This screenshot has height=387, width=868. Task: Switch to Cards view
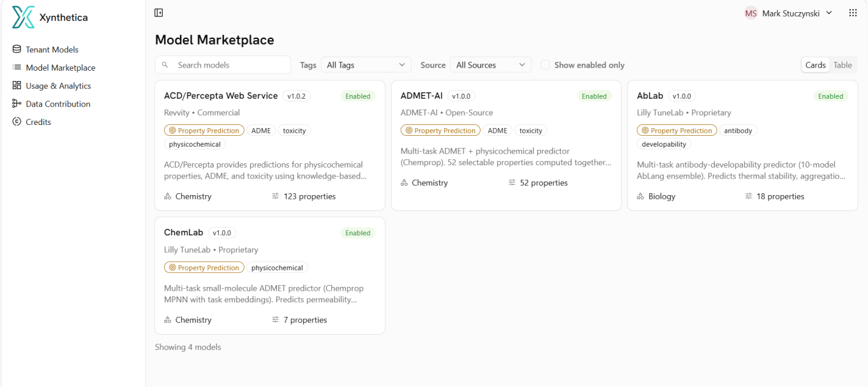816,65
